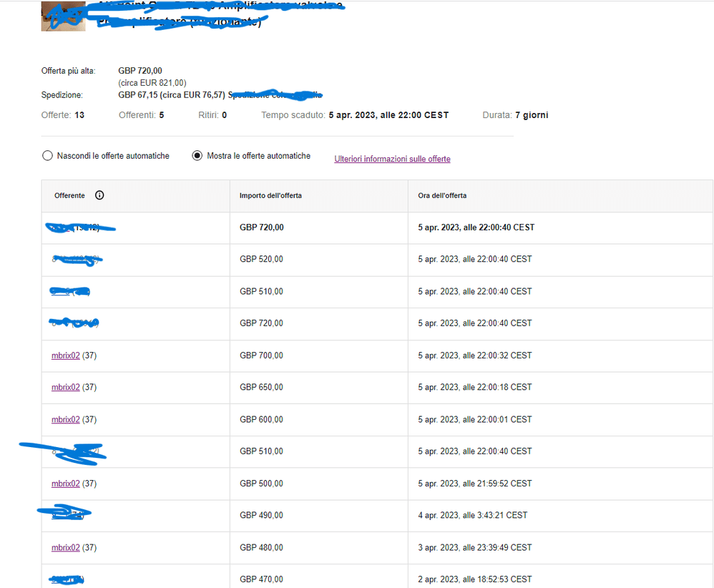Screen dimensions: 714x588
Task: Click the end time '5 apr. 2023, alle 22:00 CEST'
Action: pos(388,115)
